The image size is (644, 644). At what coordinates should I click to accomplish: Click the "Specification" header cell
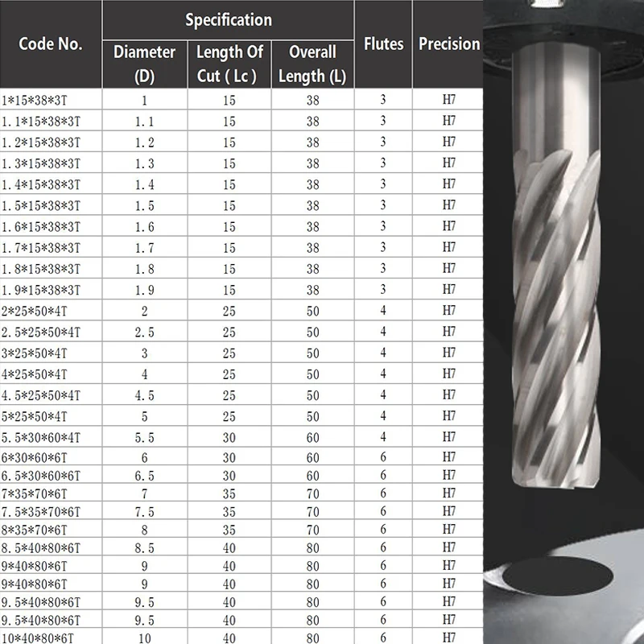pyautogui.click(x=229, y=19)
